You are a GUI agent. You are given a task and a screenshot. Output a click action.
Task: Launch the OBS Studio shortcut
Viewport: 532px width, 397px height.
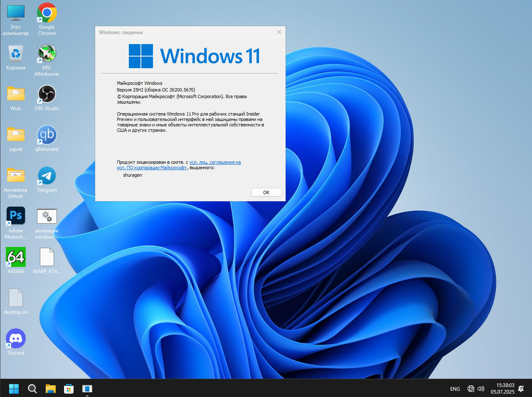coord(47,98)
